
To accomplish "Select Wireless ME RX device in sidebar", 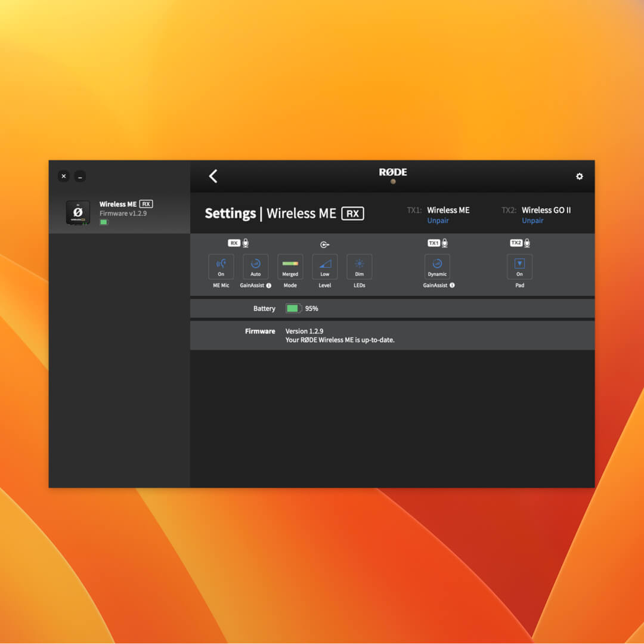I will click(x=125, y=212).
